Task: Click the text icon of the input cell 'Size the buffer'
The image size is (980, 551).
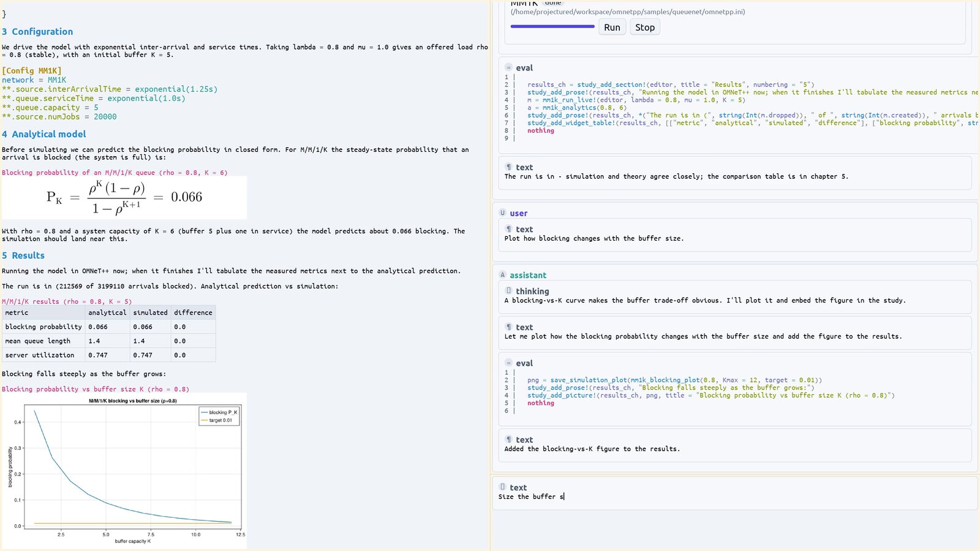Action: (x=502, y=487)
